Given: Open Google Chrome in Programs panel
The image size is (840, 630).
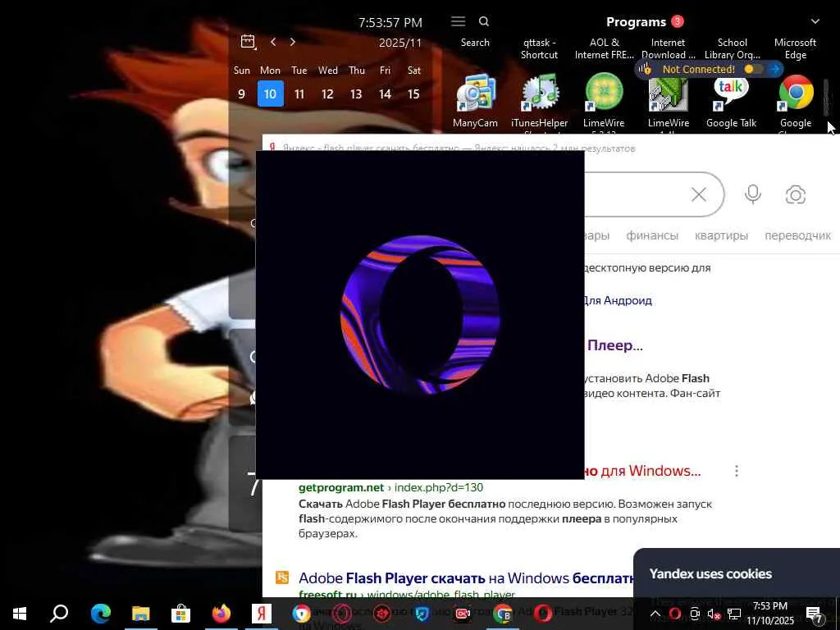Looking at the screenshot, I should [x=796, y=94].
